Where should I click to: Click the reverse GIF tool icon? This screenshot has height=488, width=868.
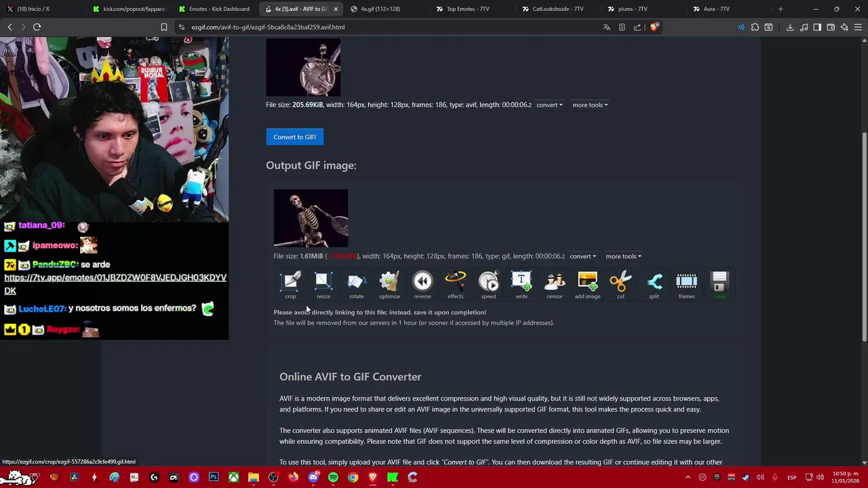(x=422, y=285)
